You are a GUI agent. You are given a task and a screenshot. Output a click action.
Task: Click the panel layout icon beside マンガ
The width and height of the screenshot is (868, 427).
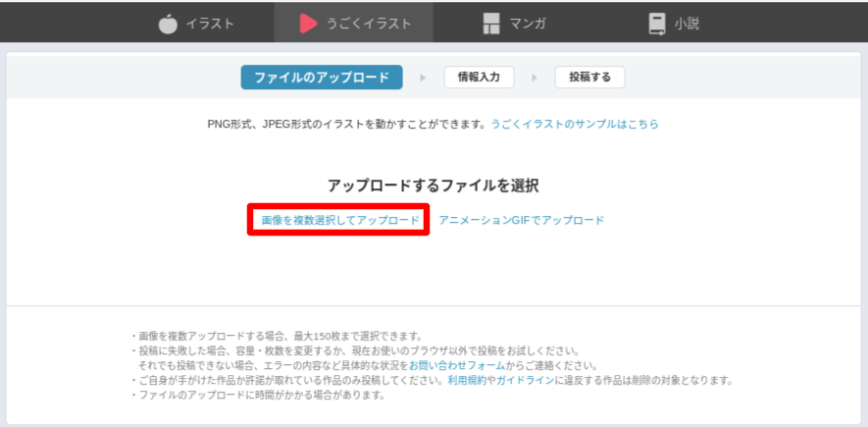pos(491,24)
